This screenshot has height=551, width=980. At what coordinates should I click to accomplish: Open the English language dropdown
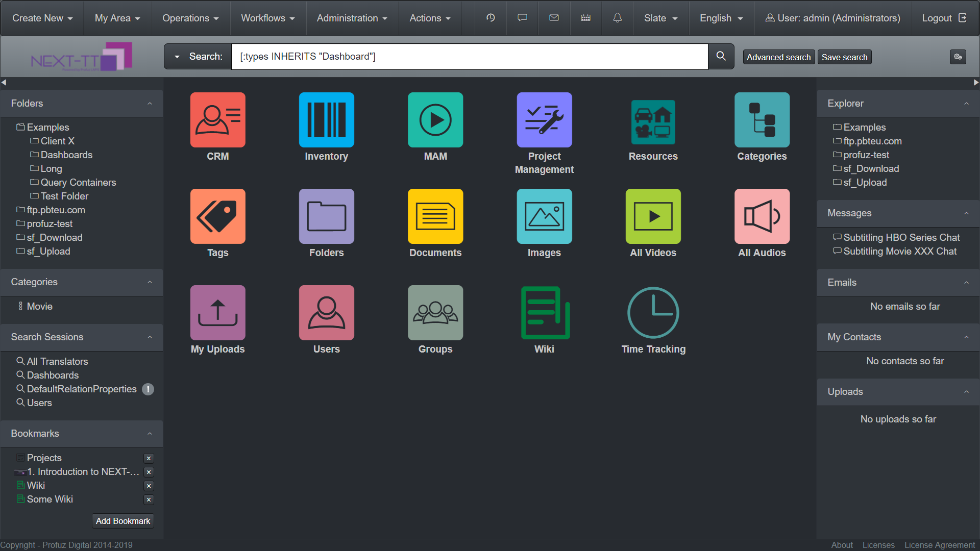(721, 18)
